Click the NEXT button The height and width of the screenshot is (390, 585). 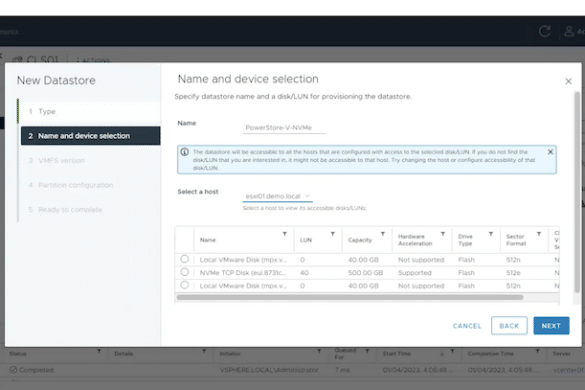(x=551, y=326)
